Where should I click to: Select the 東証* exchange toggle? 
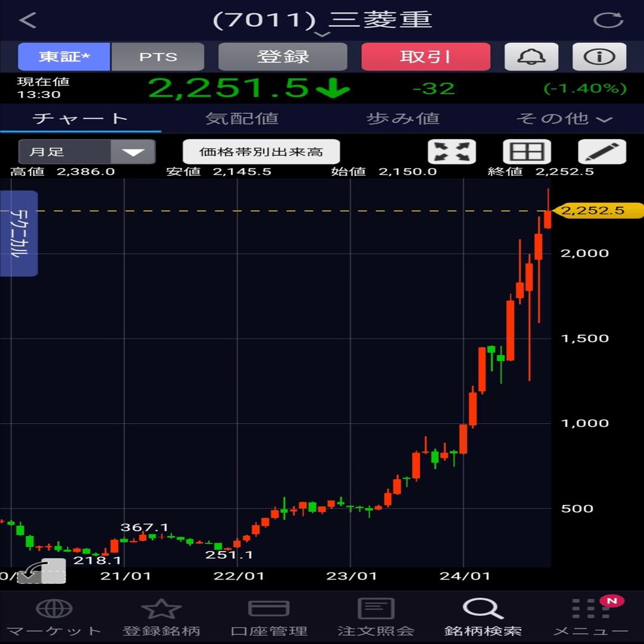[x=64, y=57]
